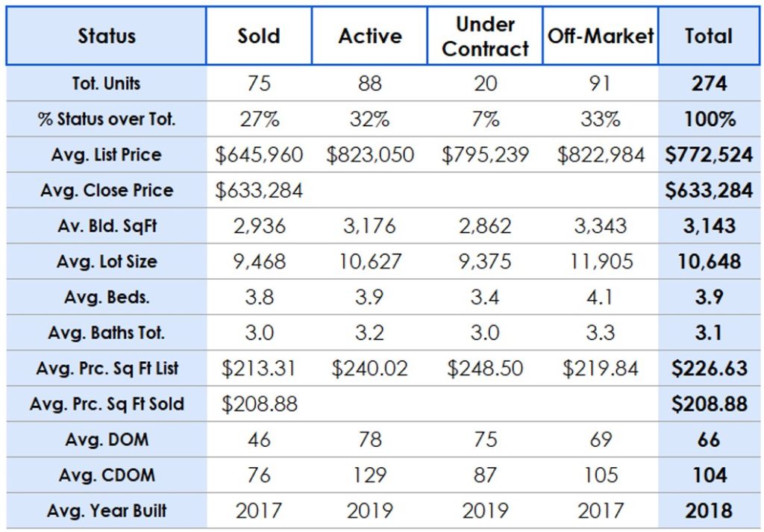The image size is (764, 532).
Task: Select Under Contract price per sqft $248.50
Action: coord(485,369)
